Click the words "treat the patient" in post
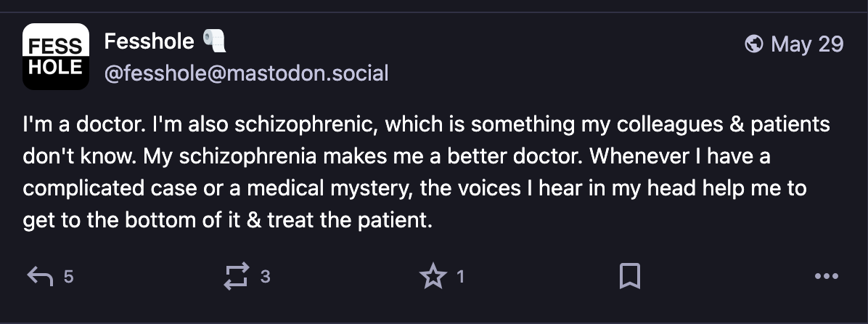Screen dimensions: 868x324 click(349, 220)
